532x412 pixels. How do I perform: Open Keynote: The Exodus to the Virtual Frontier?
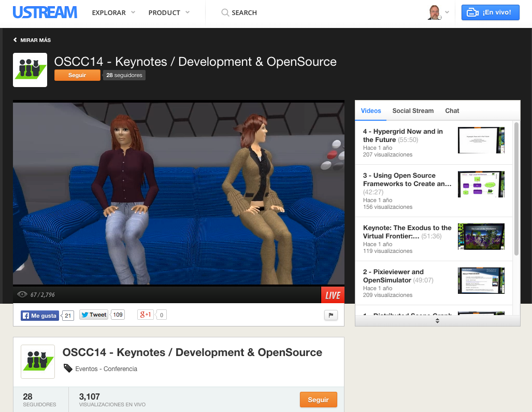click(x=407, y=232)
